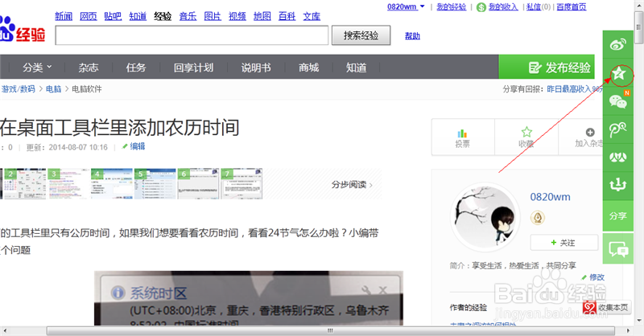The height and width of the screenshot is (336, 644).
Task: Click the horizontal scrollbar thumb
Action: (331, 330)
